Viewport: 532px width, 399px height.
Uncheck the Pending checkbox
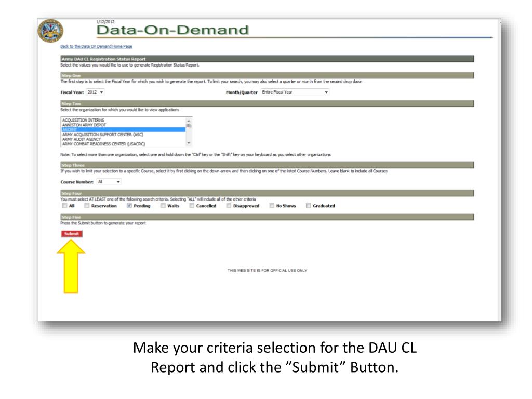click(129, 206)
